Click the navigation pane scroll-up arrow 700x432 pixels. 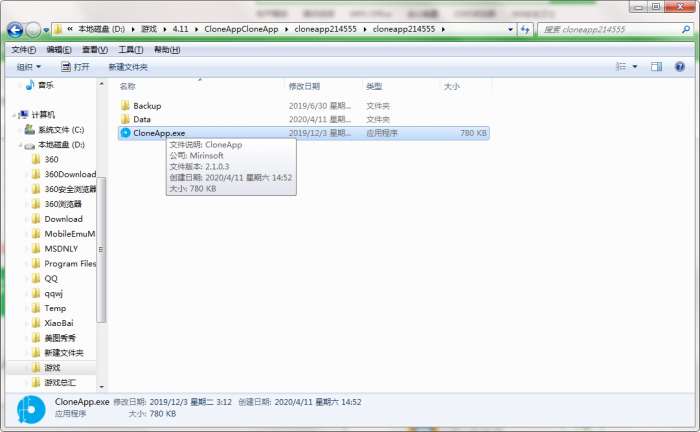pos(101,84)
